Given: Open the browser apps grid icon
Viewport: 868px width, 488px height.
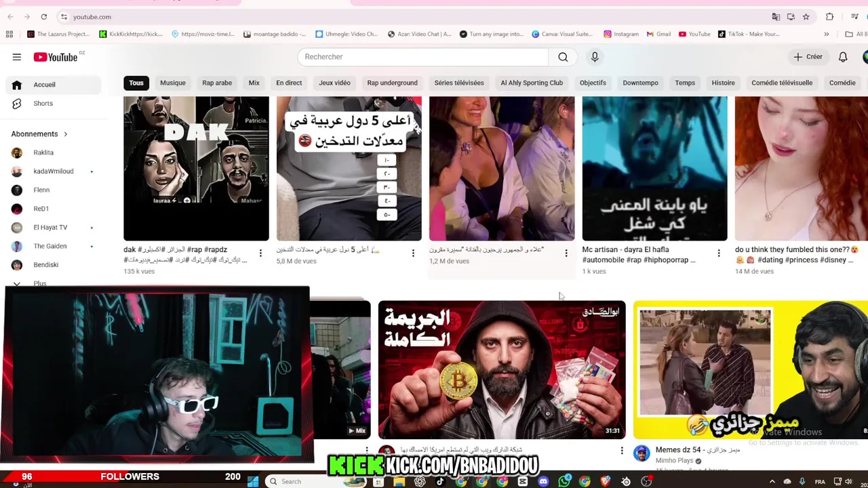Looking at the screenshot, I should point(9,34).
